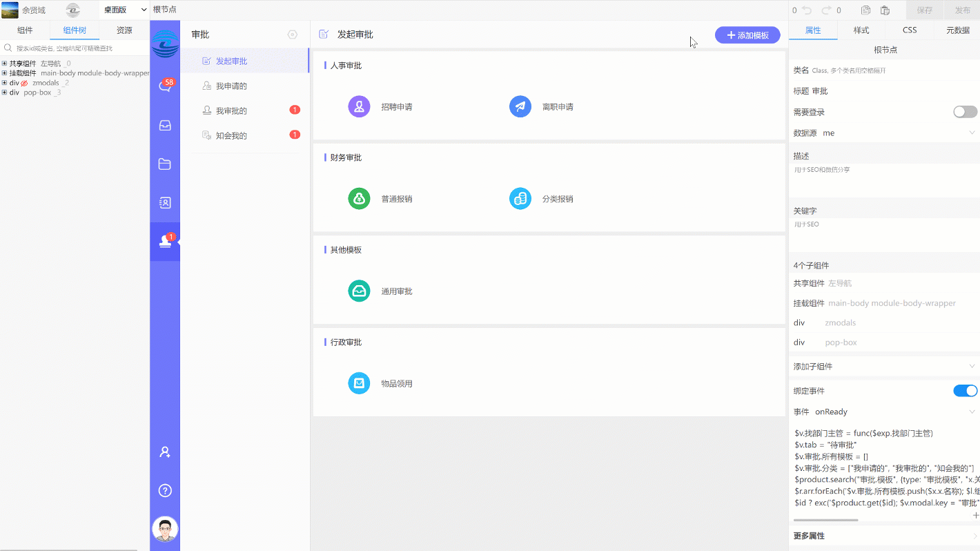Image resolution: width=980 pixels, height=551 pixels.
Task: Click the 分类报销 coins icon
Action: [520, 199]
